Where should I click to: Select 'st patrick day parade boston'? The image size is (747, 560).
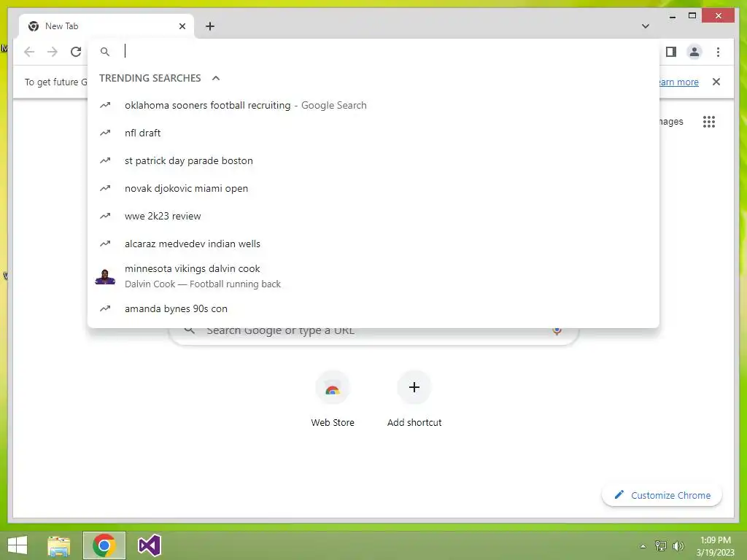[x=373, y=160]
